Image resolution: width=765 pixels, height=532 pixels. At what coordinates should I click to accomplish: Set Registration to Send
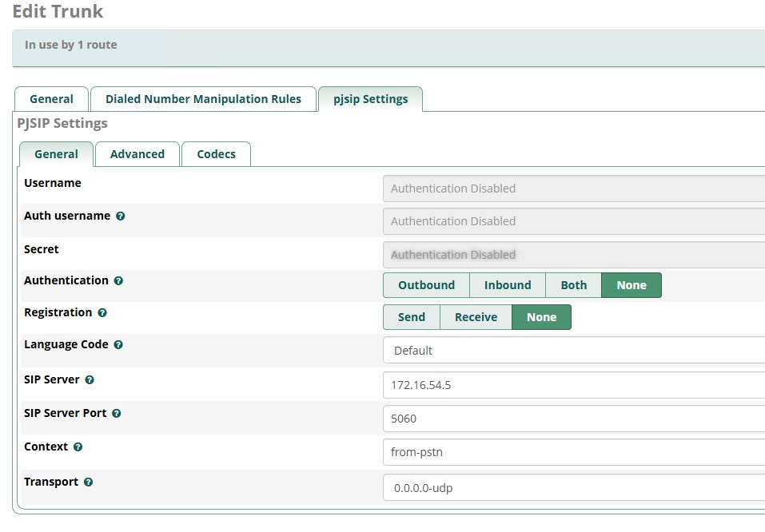pyautogui.click(x=411, y=317)
